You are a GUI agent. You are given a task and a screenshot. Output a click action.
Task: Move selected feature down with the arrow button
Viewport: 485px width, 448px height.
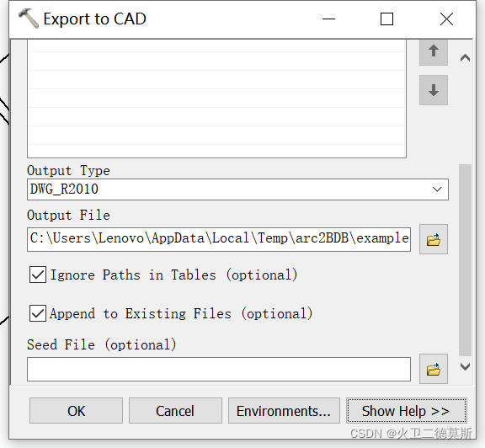434,90
